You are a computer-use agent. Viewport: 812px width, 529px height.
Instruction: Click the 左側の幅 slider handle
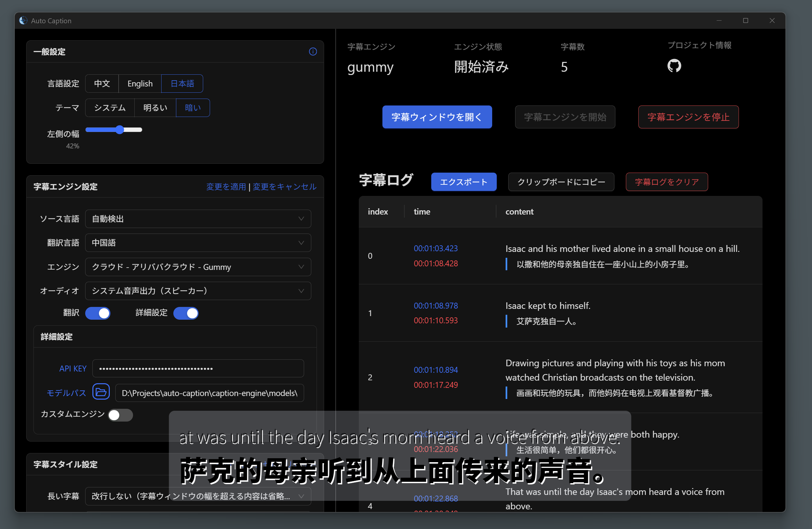point(119,130)
